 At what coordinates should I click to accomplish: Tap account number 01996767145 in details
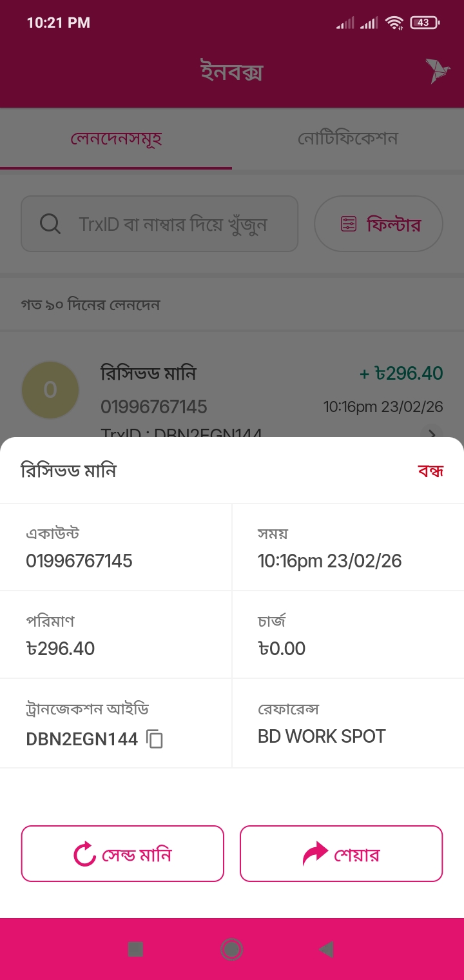(79, 561)
